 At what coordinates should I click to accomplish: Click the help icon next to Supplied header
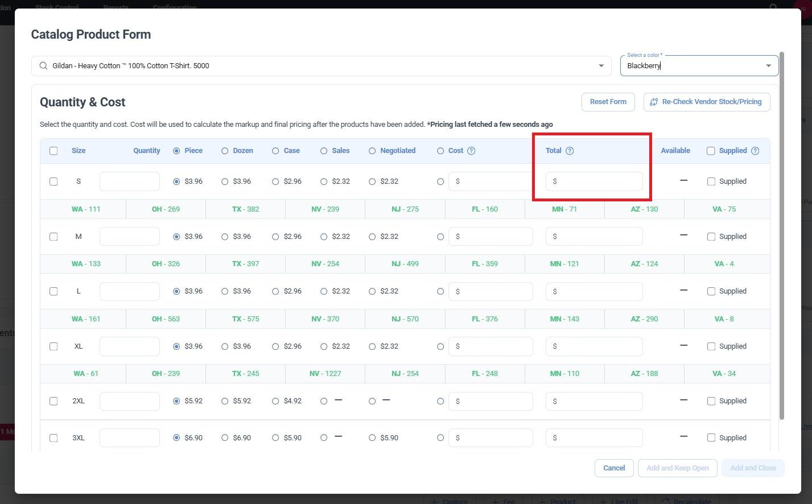click(x=755, y=151)
